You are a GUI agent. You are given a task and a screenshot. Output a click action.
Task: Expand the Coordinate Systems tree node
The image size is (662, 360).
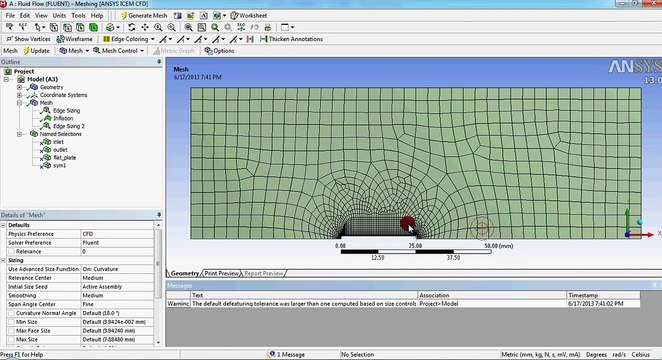19,95
